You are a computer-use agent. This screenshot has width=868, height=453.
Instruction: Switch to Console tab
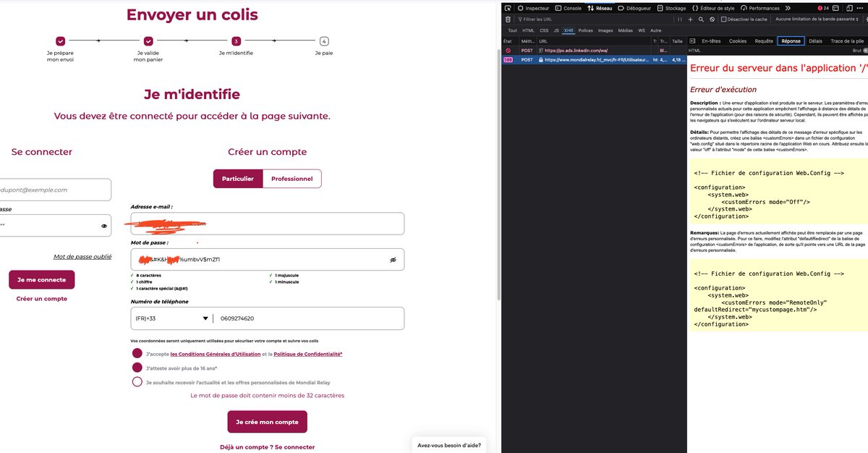coord(568,8)
